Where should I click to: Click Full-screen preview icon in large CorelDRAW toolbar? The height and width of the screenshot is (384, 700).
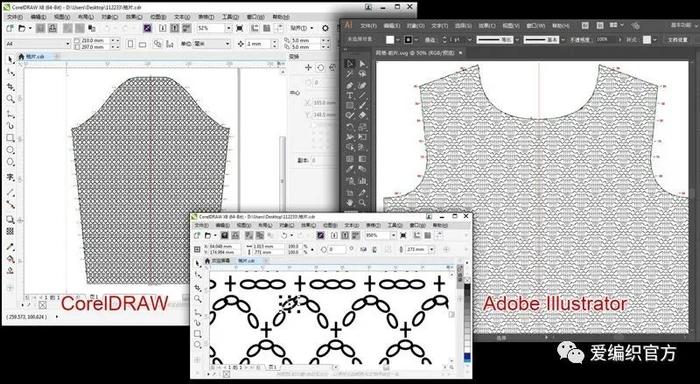pos(239,28)
